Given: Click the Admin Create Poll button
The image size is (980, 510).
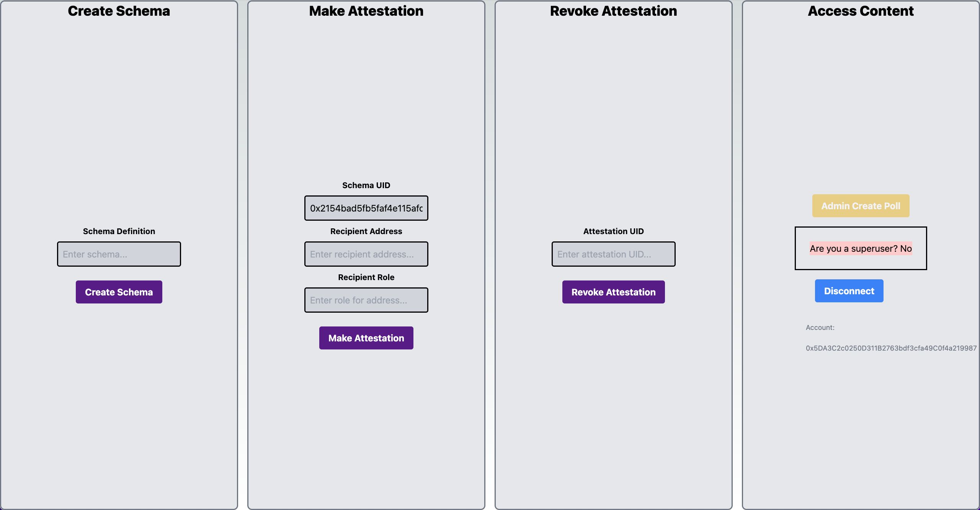Looking at the screenshot, I should 860,206.
